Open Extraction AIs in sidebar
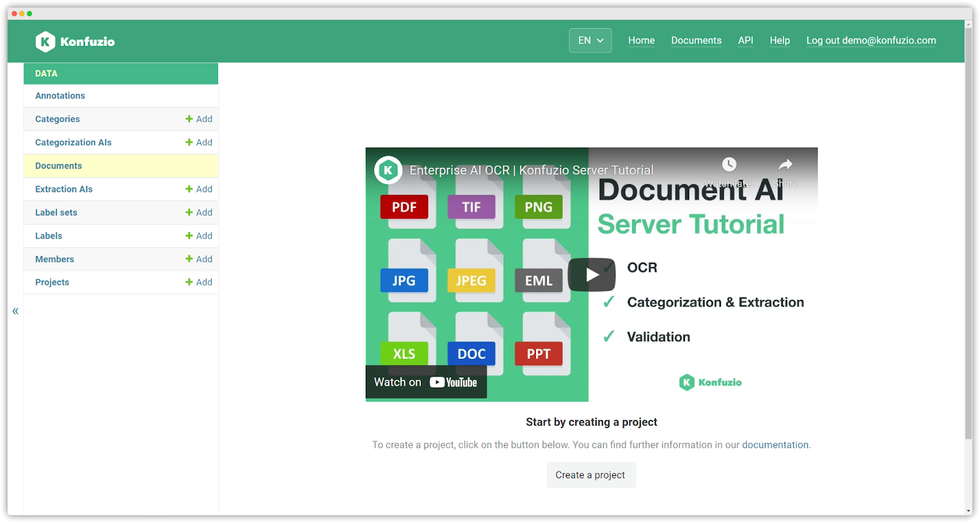This screenshot has width=980, height=523. click(64, 189)
